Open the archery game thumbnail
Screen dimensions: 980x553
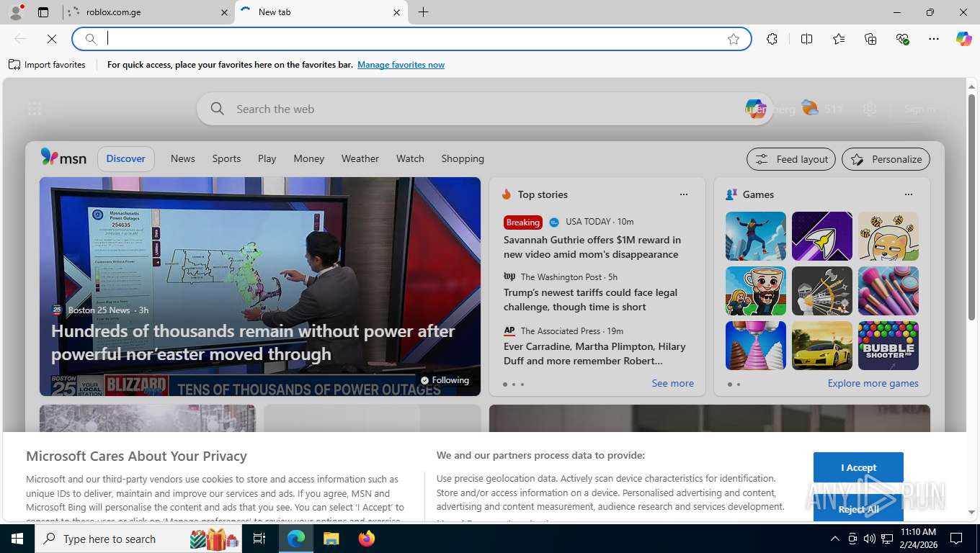coord(822,291)
